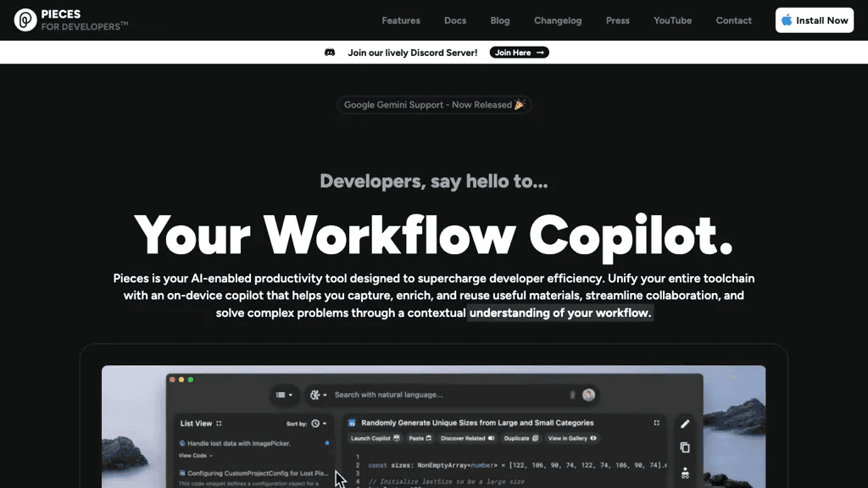Open the Sort by clock dropdown
Viewport: 868px width, 488px height.
(x=319, y=424)
